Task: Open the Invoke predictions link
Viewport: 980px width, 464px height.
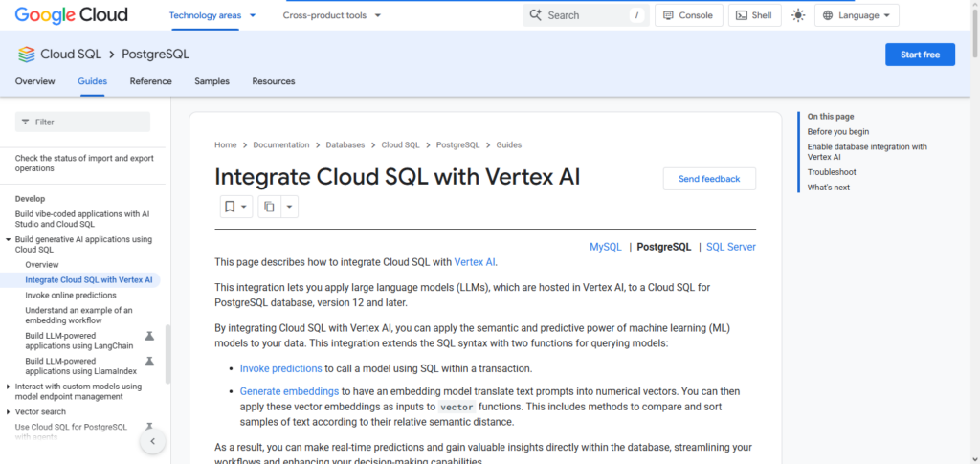Action: click(x=280, y=368)
